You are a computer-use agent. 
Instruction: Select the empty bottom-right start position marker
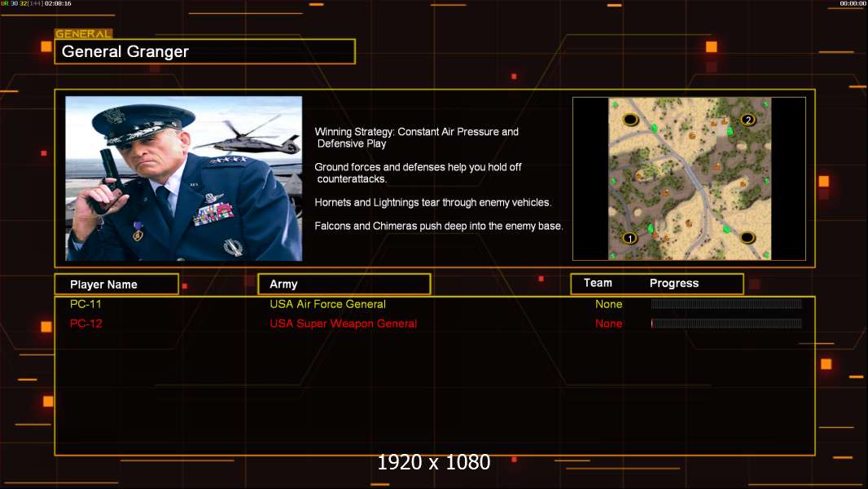point(747,238)
